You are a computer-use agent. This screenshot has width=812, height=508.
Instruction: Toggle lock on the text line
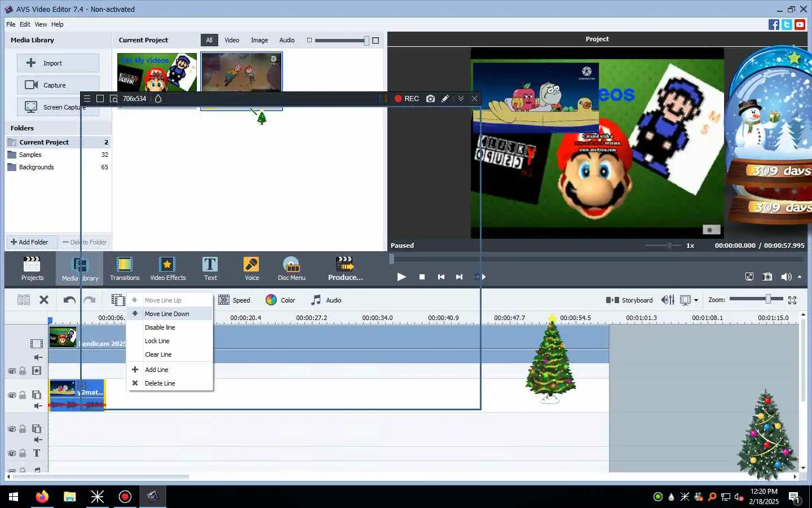(23, 453)
